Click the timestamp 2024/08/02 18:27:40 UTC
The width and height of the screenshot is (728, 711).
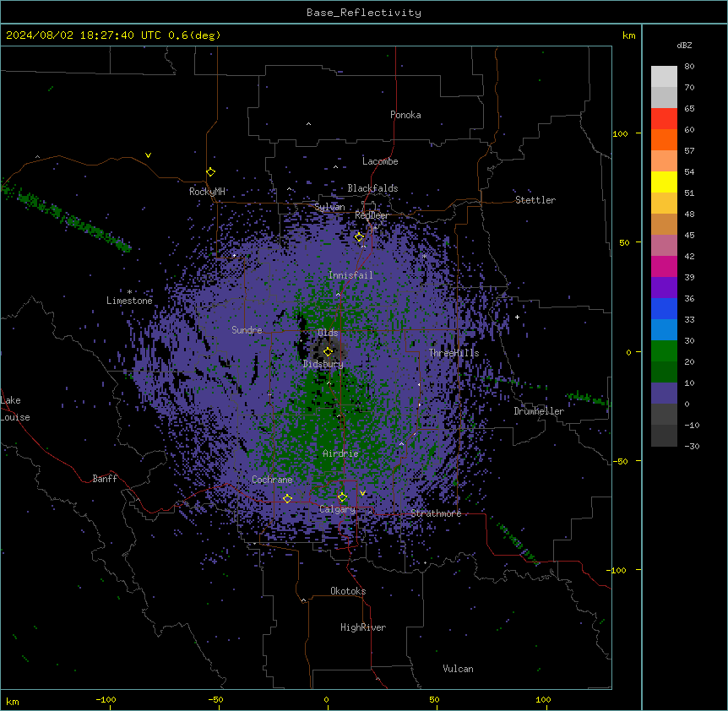pyautogui.click(x=84, y=35)
